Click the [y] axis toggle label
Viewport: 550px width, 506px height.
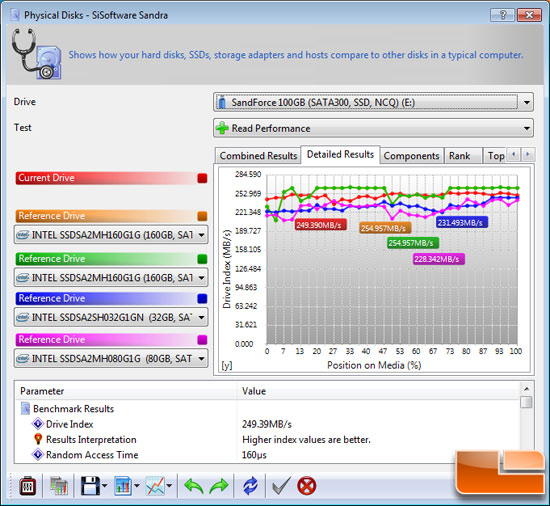[x=227, y=365]
